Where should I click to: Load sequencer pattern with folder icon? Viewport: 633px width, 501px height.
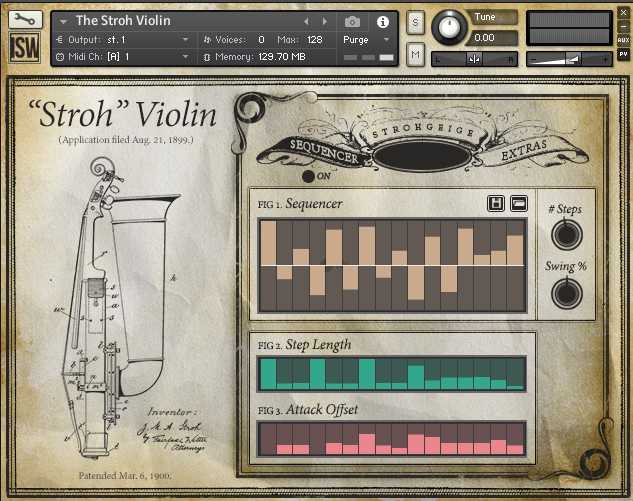[x=519, y=203]
